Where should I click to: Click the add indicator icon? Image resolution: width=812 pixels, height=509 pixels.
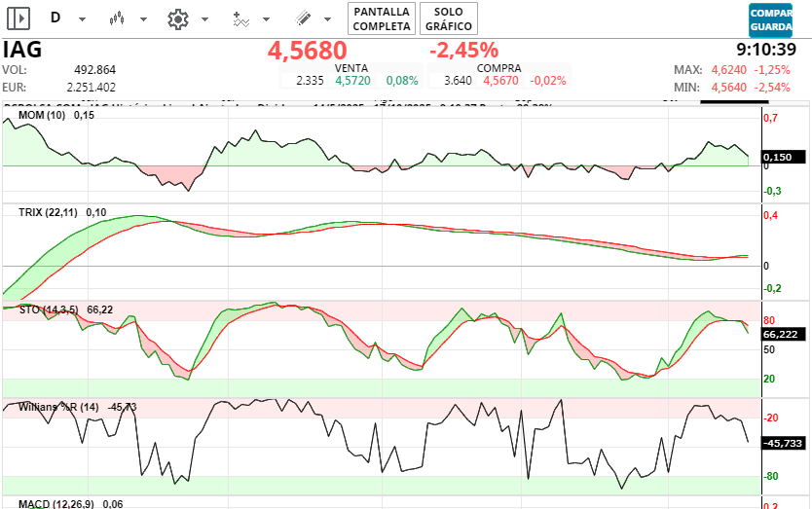click(240, 19)
